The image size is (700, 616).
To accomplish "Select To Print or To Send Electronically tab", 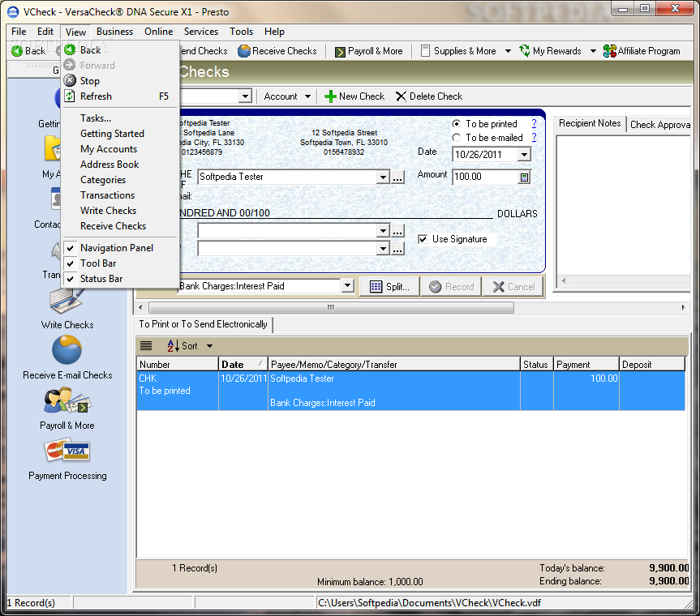I will (x=203, y=324).
